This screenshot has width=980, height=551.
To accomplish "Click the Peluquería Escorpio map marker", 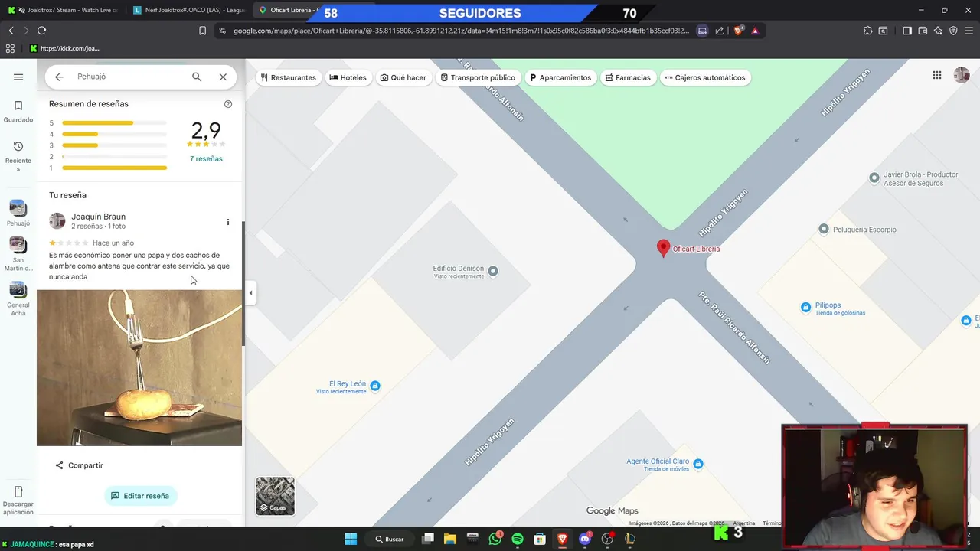I will point(824,229).
